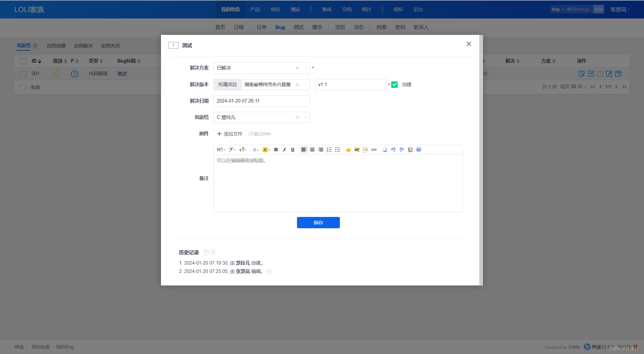
Task: Open the 张楚岚 user menu
Action: (x=620, y=10)
